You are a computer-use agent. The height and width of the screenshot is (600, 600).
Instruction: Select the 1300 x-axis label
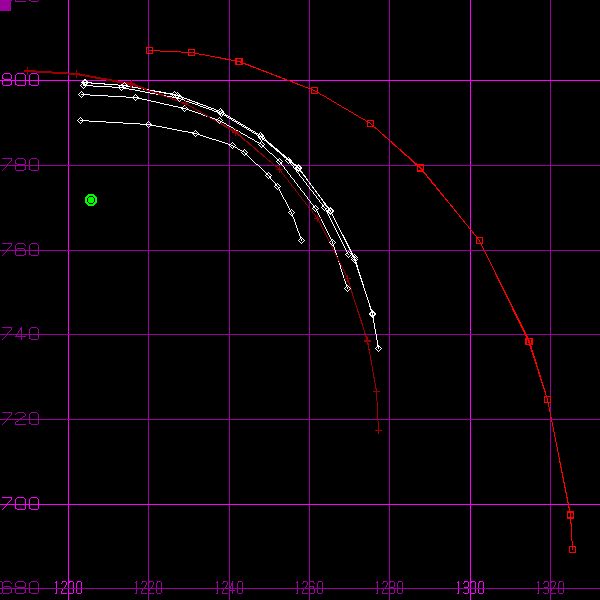(470, 587)
